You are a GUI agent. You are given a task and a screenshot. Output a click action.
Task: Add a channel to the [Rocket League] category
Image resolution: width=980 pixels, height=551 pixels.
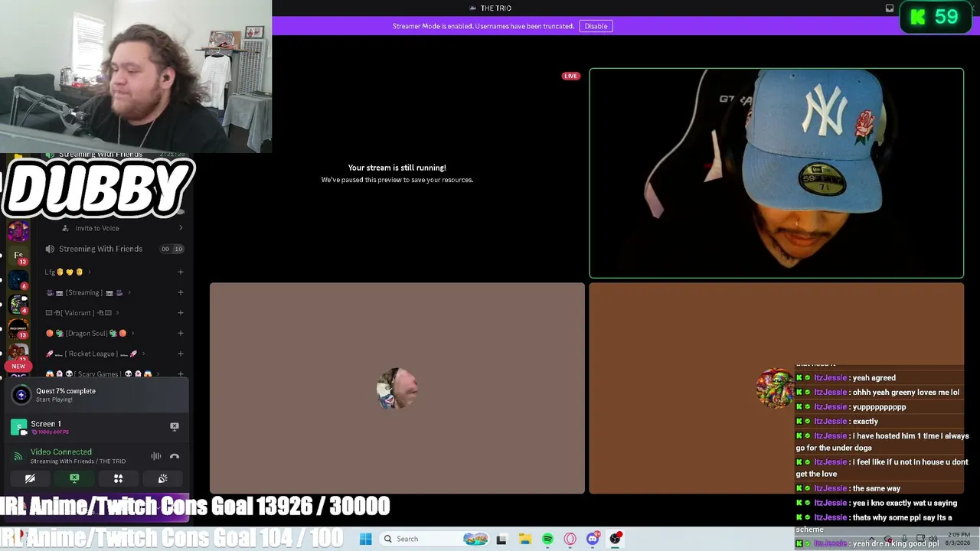click(x=181, y=354)
